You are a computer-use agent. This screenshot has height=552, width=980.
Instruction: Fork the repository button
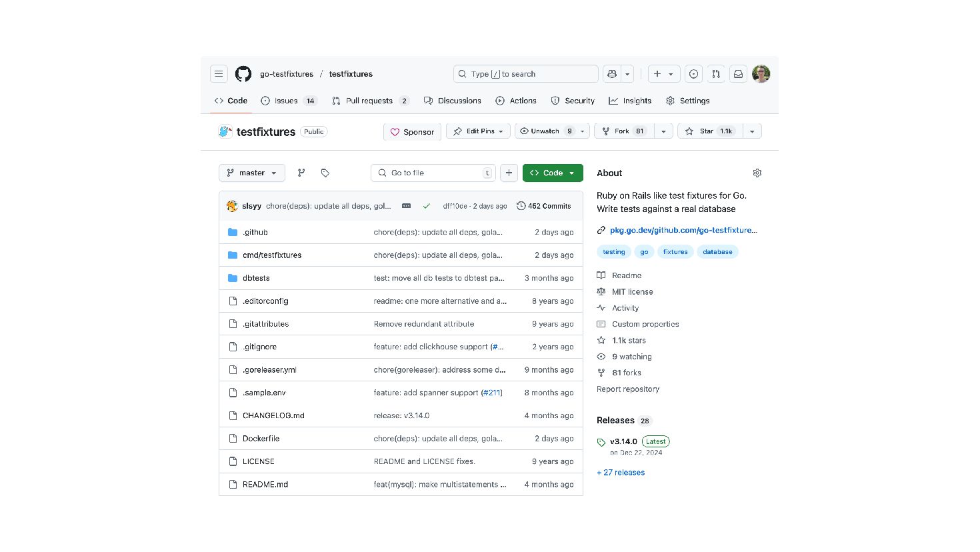coord(624,131)
